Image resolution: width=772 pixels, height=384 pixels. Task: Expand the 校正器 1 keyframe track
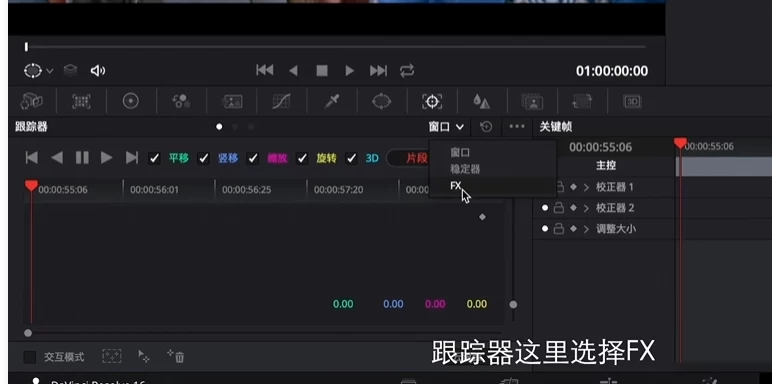coord(586,187)
